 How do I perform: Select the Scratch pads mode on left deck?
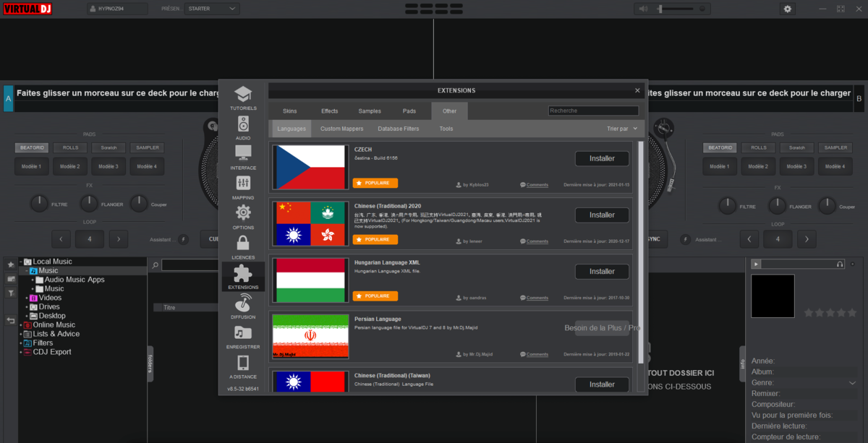point(109,147)
